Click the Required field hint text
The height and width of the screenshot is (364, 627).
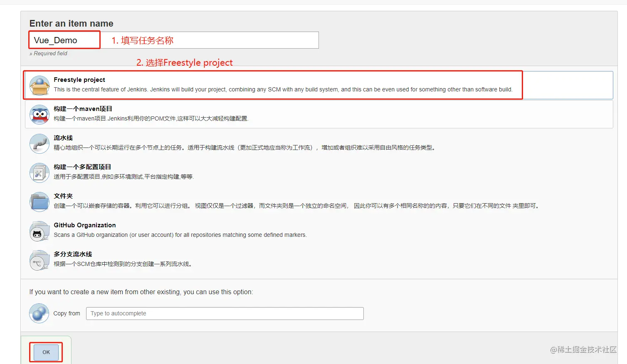[x=48, y=53]
